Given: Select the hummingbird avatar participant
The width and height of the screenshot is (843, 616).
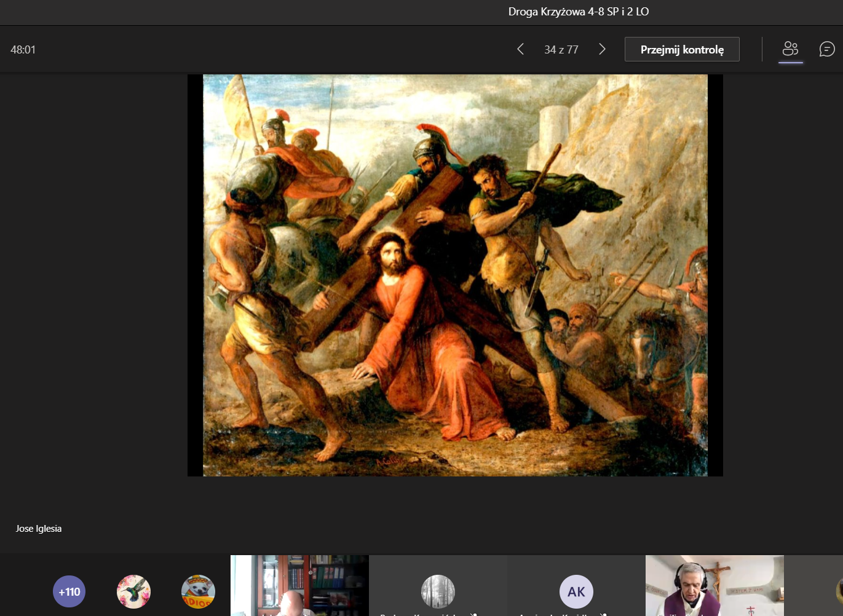Looking at the screenshot, I should point(133,591).
